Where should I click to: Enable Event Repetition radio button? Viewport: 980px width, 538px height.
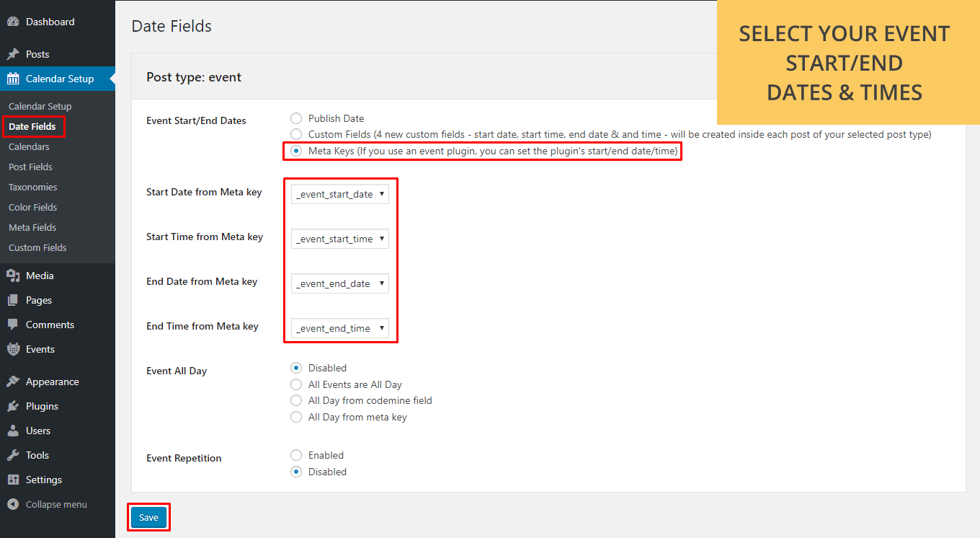point(295,455)
